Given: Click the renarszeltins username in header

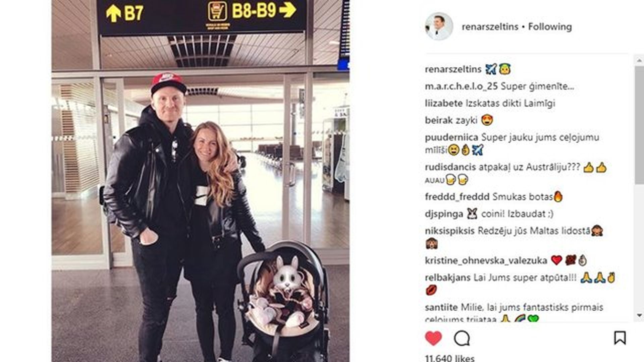Looking at the screenshot, I should (490, 27).
